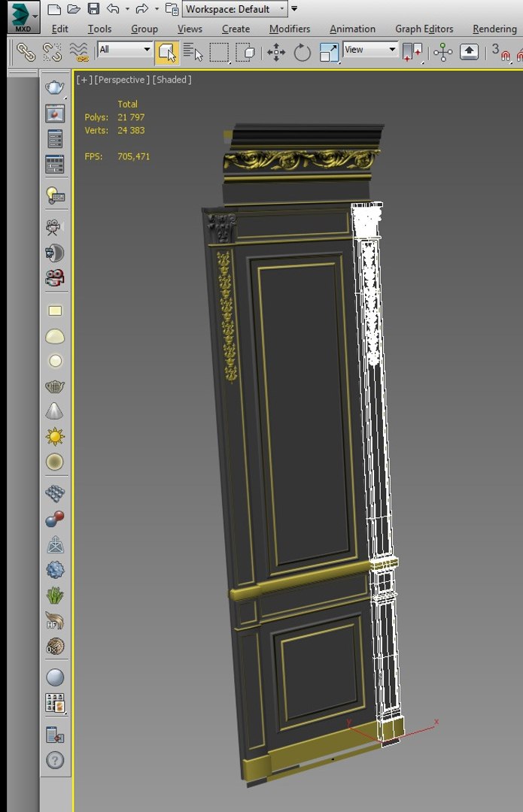Create a skylight dome with yellow hemisphere icon
This screenshot has height=812, width=523.
coord(55,337)
